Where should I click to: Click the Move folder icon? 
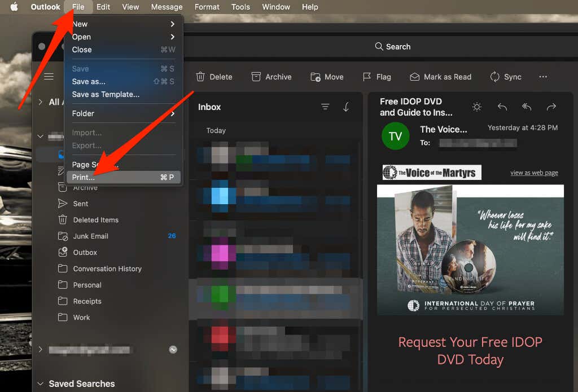tap(316, 77)
